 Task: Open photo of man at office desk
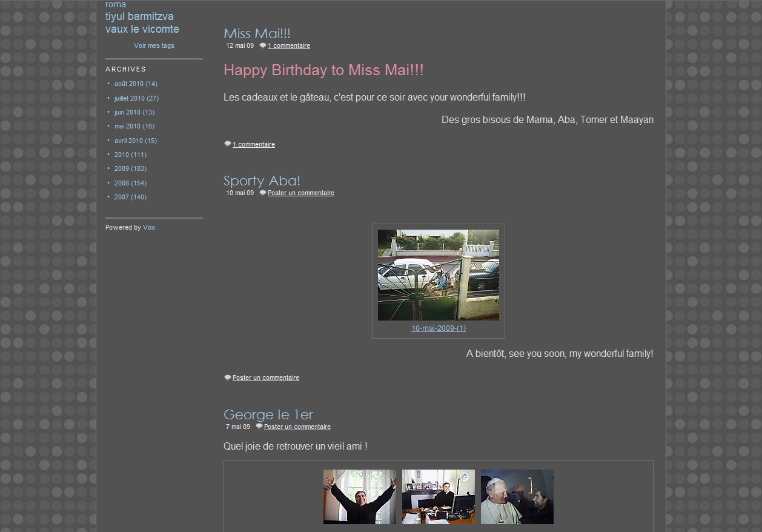point(438,496)
